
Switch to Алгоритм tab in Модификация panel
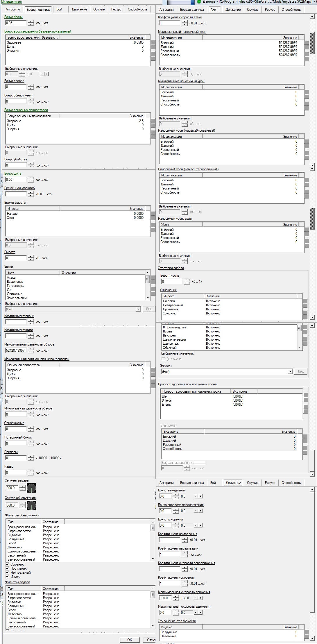pyautogui.click(x=13, y=9)
